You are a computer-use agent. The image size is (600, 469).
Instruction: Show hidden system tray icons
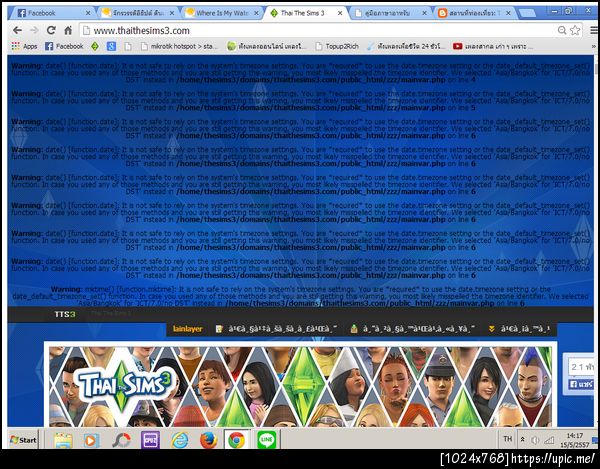click(x=522, y=440)
